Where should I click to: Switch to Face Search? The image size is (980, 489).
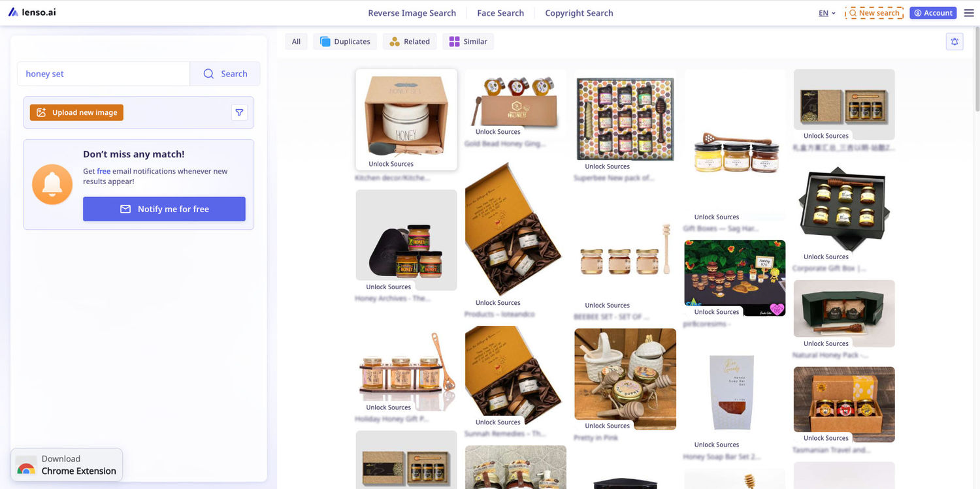(500, 12)
